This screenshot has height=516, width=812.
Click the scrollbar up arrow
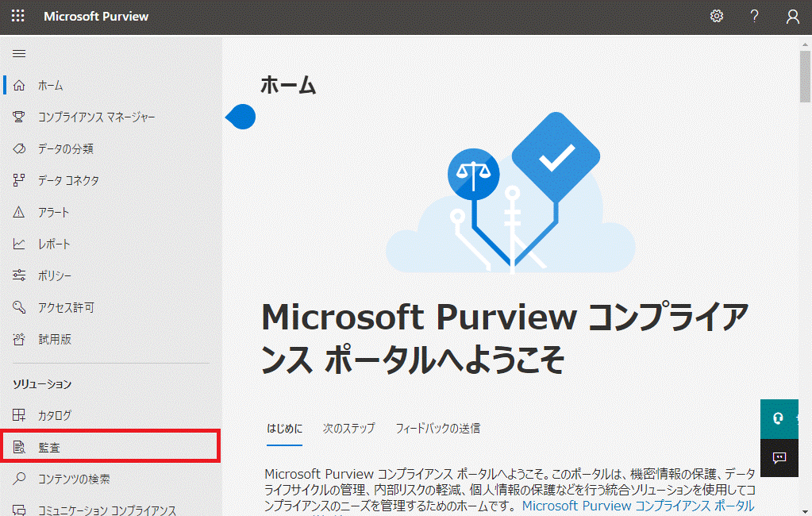coord(805,44)
